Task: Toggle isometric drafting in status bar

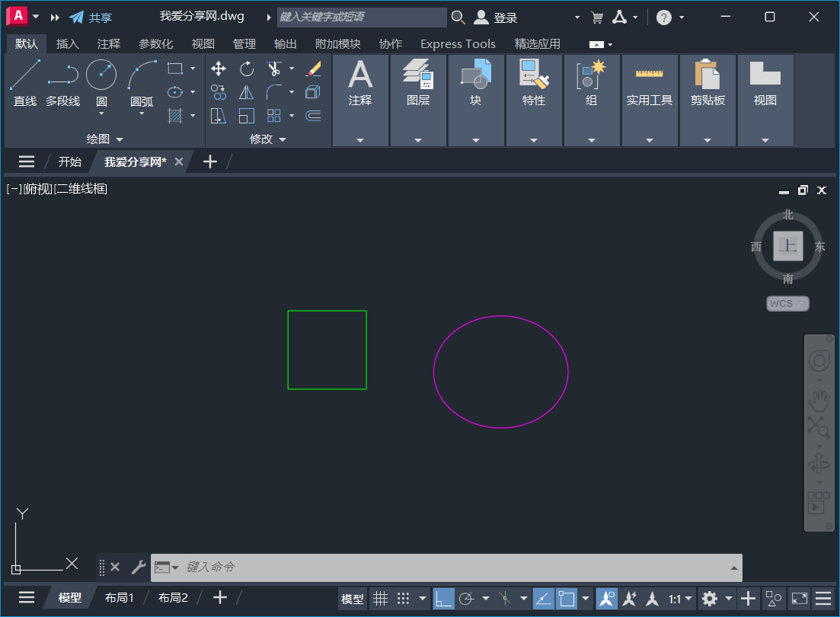Action: (x=504, y=598)
